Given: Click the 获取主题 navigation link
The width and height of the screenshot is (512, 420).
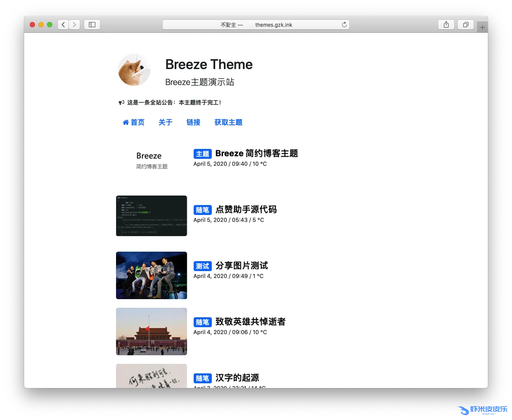Looking at the screenshot, I should (x=228, y=123).
